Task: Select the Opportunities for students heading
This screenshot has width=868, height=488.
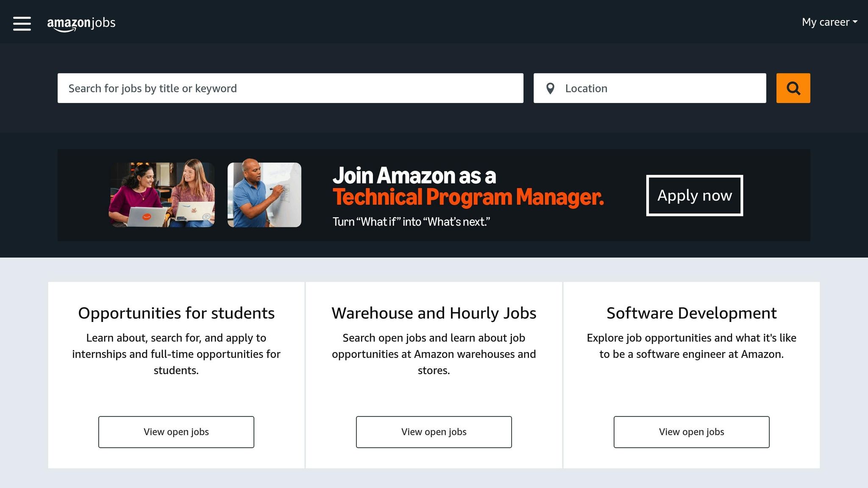Action: (x=176, y=313)
